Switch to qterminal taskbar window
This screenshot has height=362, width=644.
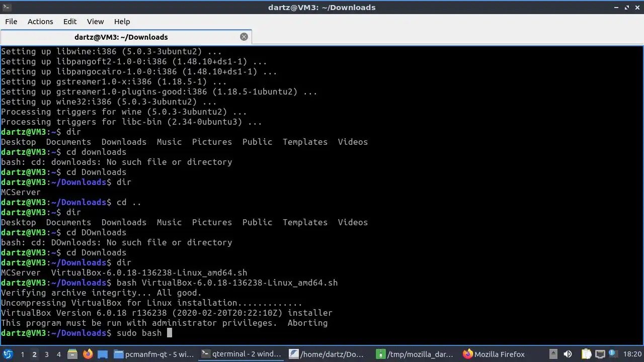click(x=242, y=354)
